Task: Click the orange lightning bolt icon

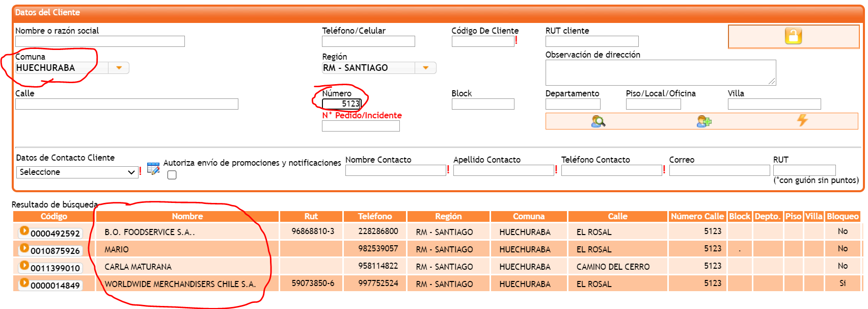Action: coord(802,120)
